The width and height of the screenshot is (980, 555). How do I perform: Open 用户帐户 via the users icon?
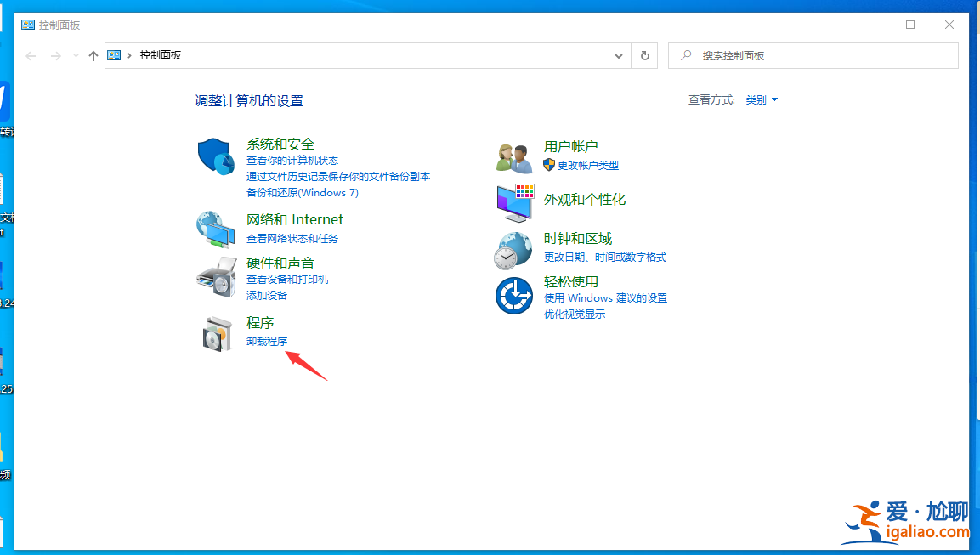click(513, 156)
